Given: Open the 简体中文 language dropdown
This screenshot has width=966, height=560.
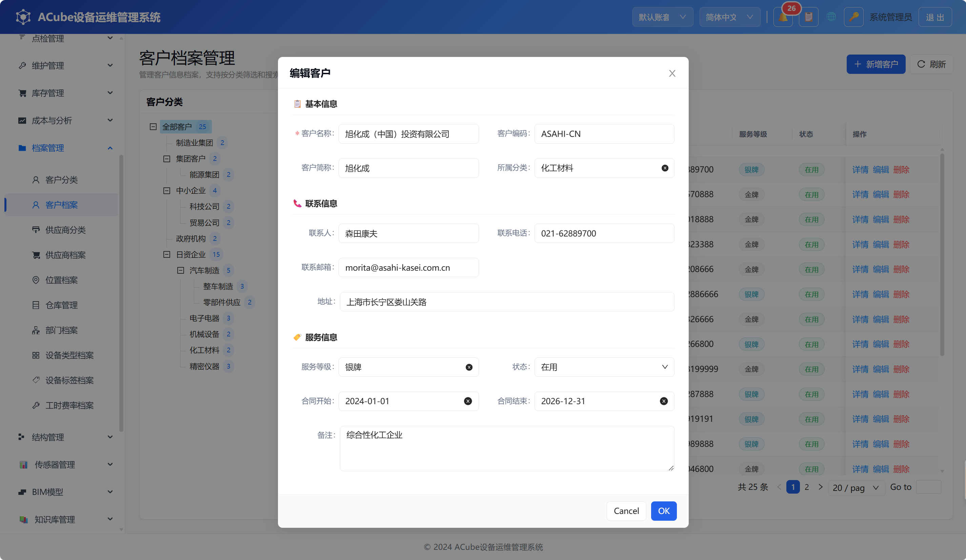Looking at the screenshot, I should (729, 17).
